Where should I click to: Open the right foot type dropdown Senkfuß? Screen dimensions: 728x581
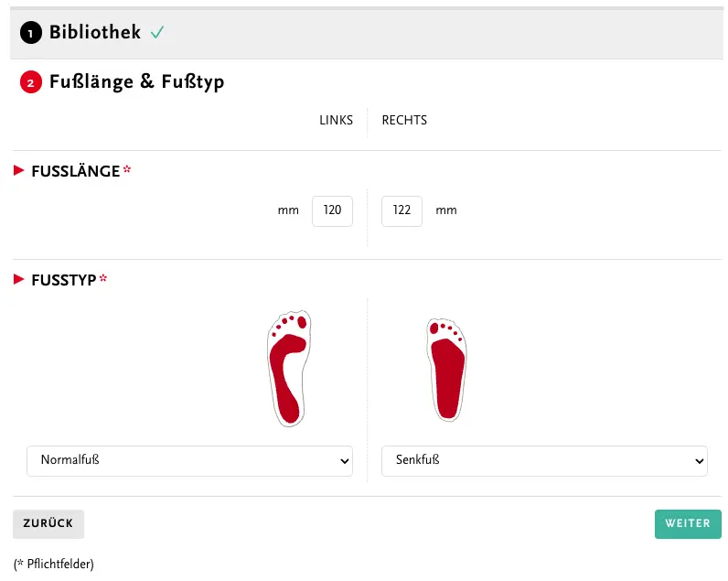[543, 460]
